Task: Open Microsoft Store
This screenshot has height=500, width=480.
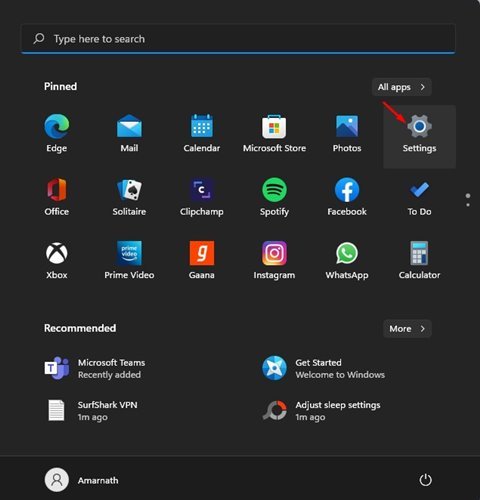Action: coord(274,127)
